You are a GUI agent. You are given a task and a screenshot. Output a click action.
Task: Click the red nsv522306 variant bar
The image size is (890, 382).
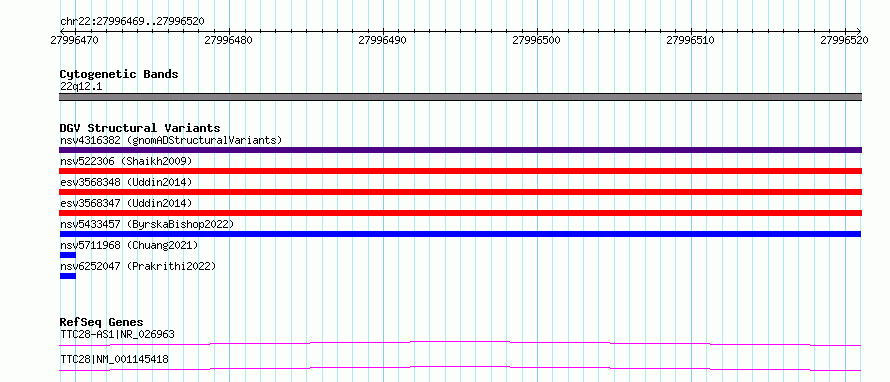460,171
